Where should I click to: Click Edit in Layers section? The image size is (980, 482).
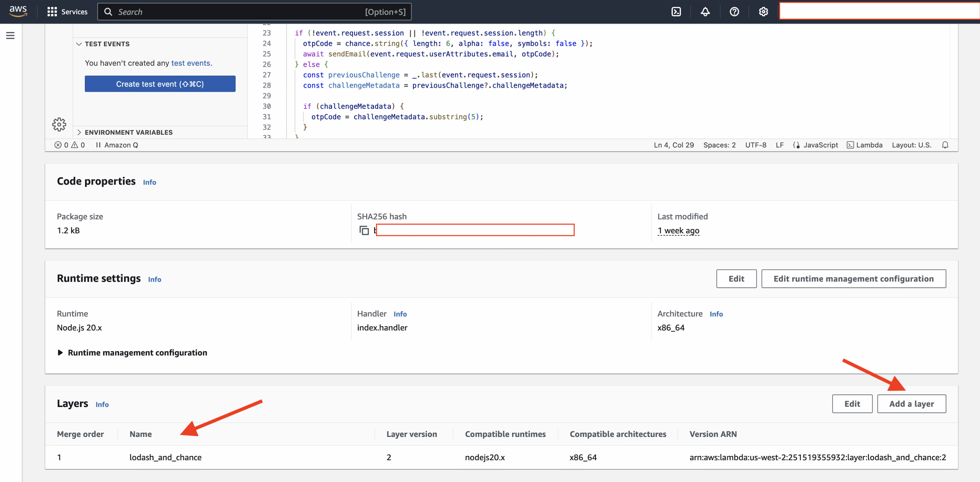coord(852,404)
